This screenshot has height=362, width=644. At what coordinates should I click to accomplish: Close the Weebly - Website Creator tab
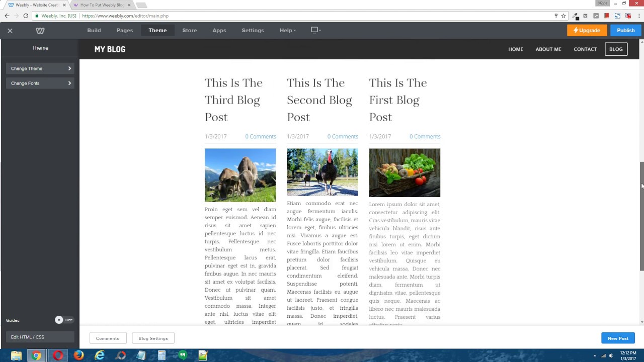click(x=64, y=5)
